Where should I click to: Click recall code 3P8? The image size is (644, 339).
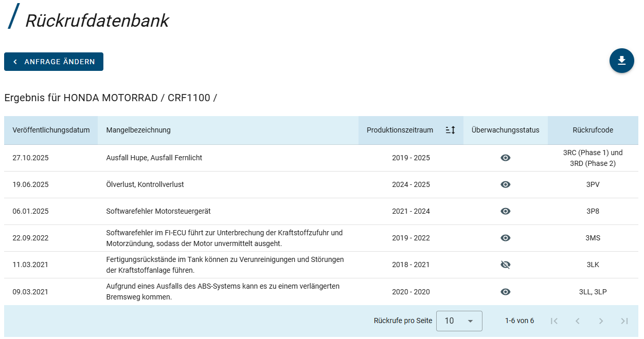593,211
